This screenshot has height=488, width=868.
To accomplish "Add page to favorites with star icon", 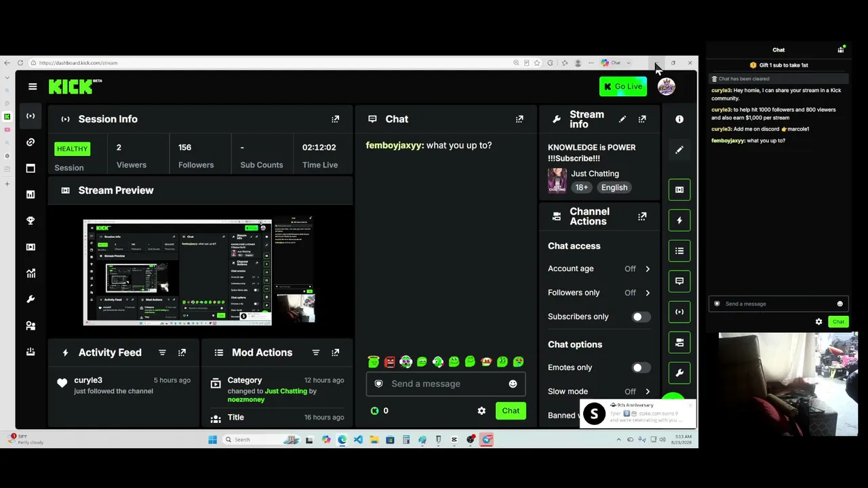I will [x=537, y=63].
